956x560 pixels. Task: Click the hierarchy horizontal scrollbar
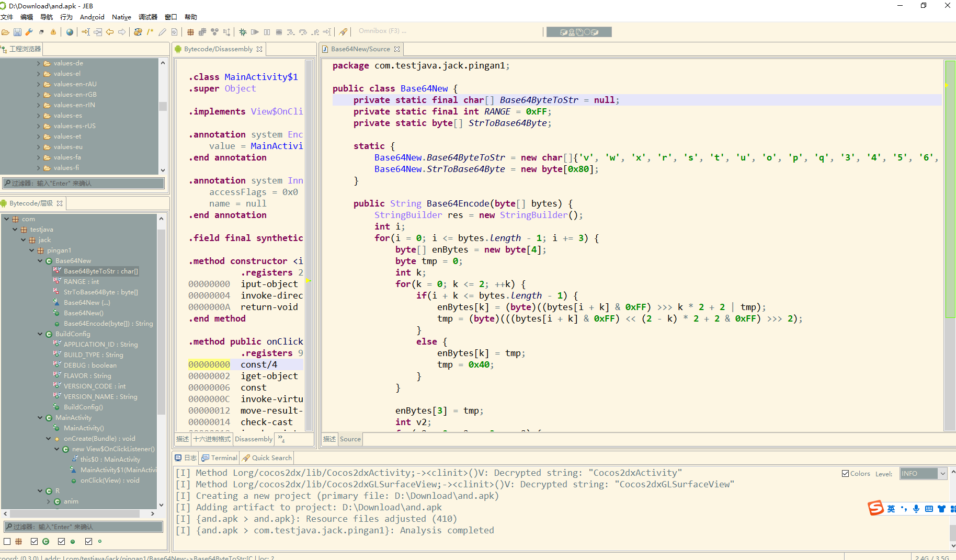(x=75, y=514)
